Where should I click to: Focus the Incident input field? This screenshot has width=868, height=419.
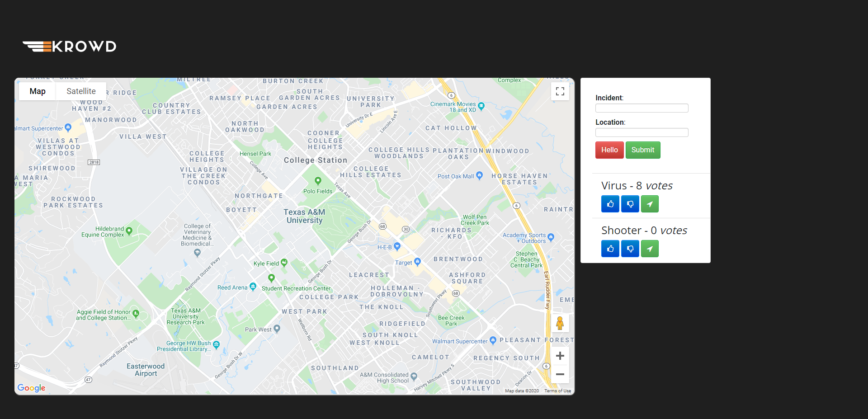point(642,108)
